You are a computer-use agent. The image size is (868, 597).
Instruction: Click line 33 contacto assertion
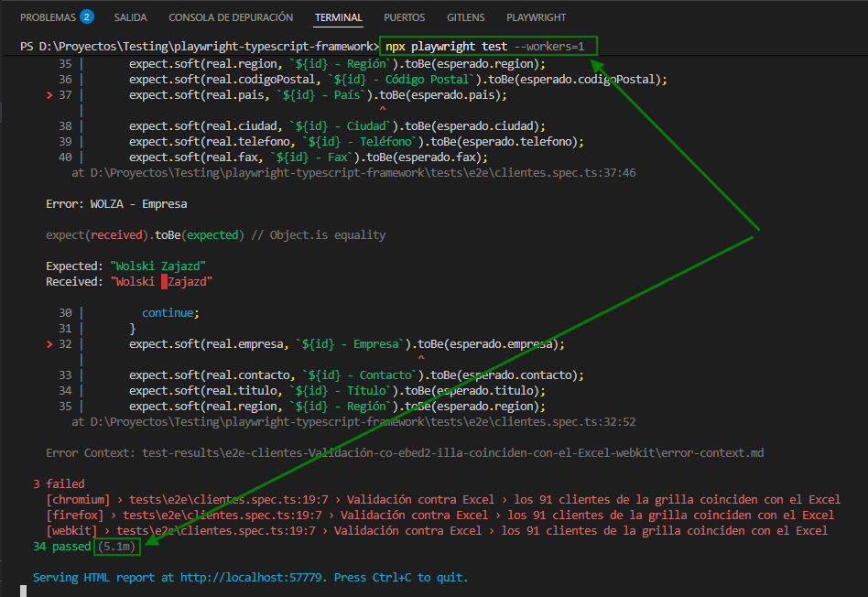click(356, 374)
